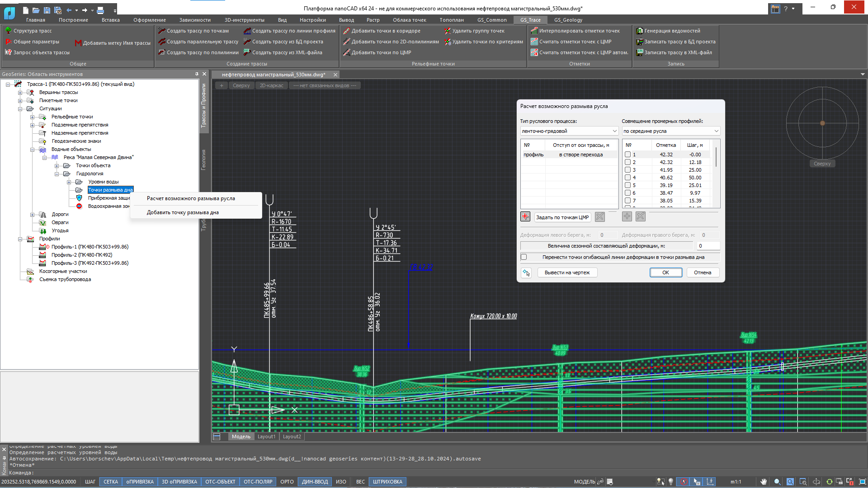Expand the Вершины трассы tree node
This screenshot has height=488, width=868.
(20, 92)
